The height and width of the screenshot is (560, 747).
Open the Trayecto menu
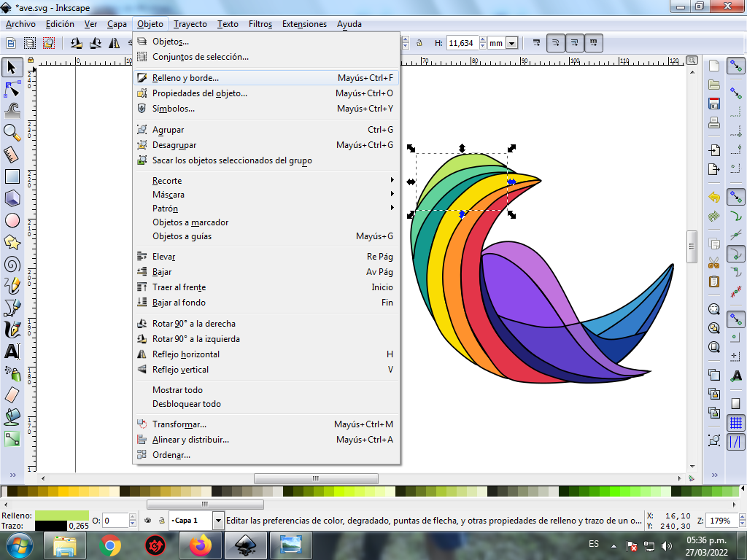pyautogui.click(x=190, y=24)
